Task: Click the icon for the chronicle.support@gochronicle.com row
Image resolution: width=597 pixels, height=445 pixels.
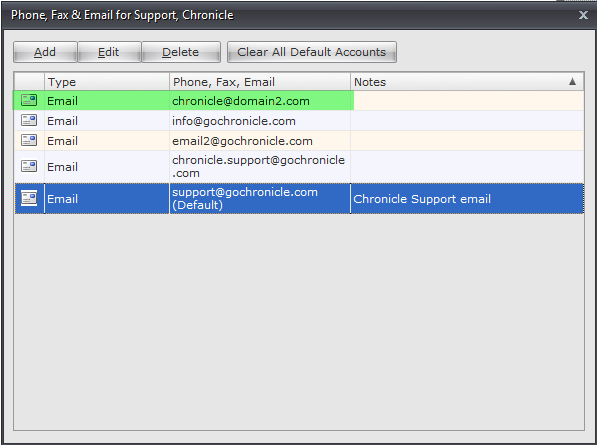Action: [29, 166]
